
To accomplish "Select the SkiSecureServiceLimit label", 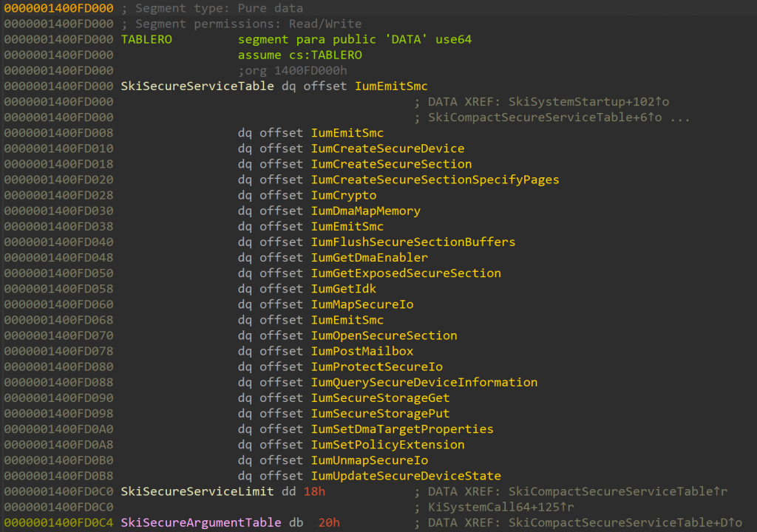I will [x=197, y=491].
